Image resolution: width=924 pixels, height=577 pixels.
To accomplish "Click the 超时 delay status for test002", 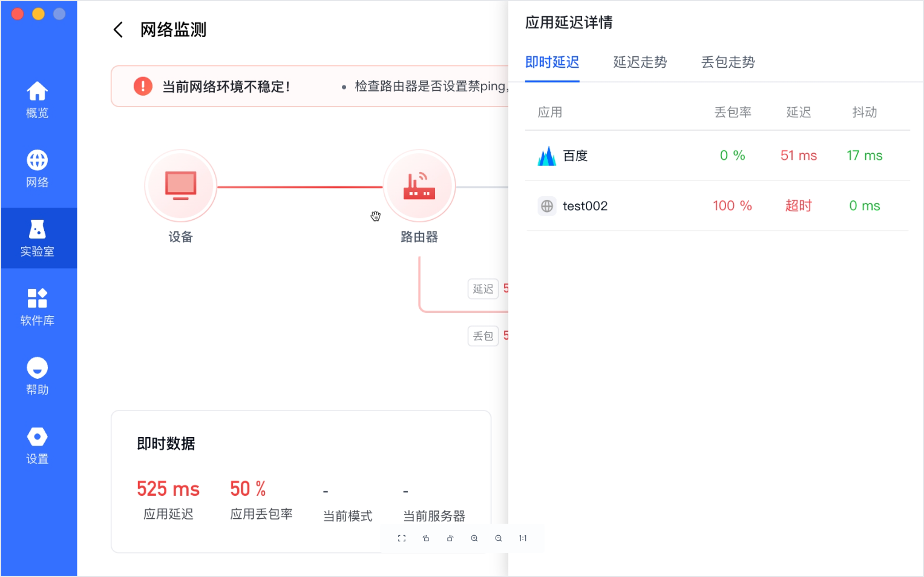I will 799,206.
